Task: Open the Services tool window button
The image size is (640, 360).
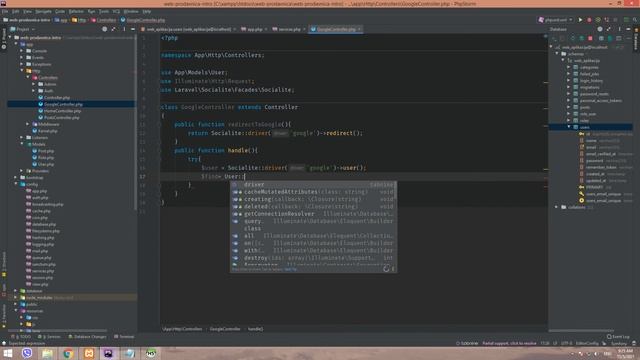Action: point(49,337)
